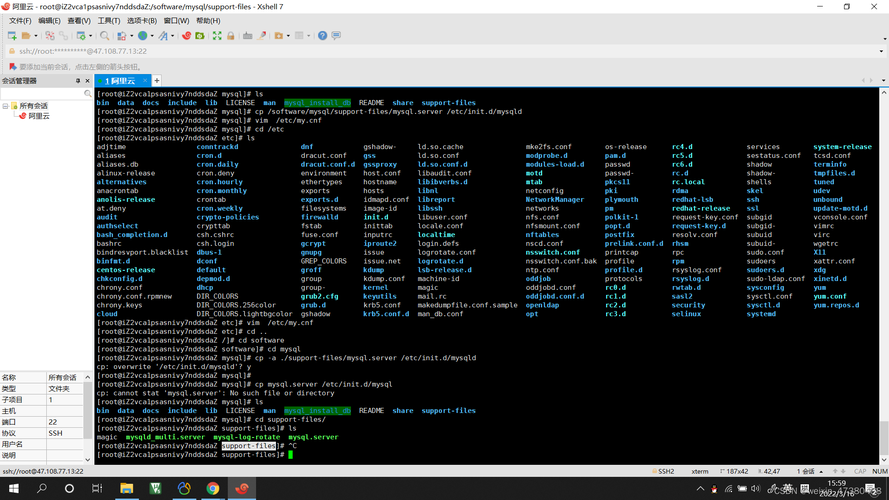Click the ssh address bar field
This screenshot has height=500, width=889.
[x=442, y=51]
